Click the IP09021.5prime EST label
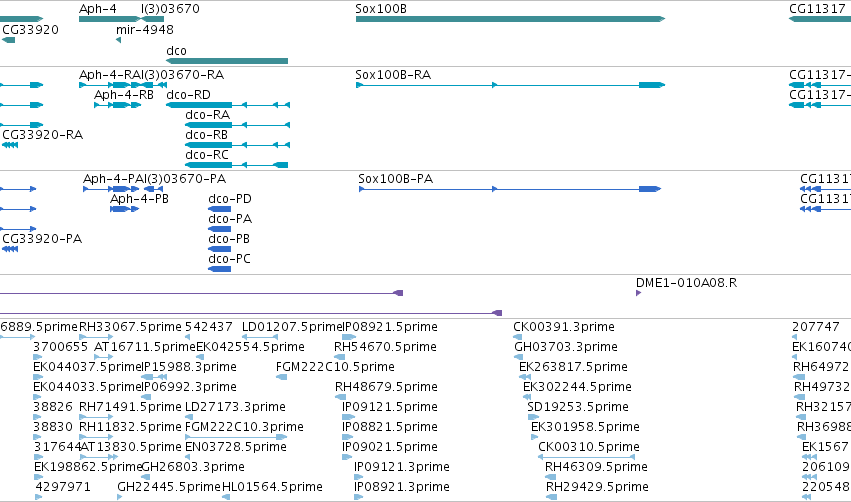Screen dimensions: 851x502 [x=390, y=447]
